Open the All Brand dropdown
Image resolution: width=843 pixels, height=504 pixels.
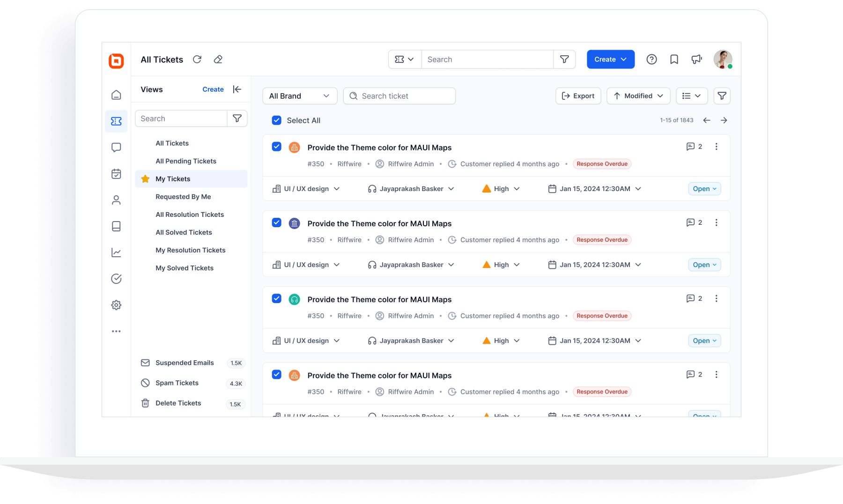pyautogui.click(x=300, y=96)
